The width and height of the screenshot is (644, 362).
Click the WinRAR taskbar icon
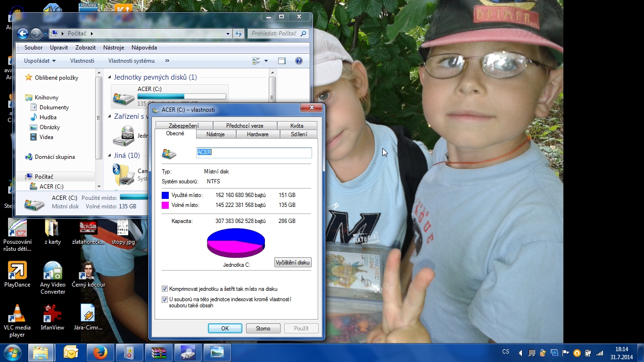click(158, 353)
